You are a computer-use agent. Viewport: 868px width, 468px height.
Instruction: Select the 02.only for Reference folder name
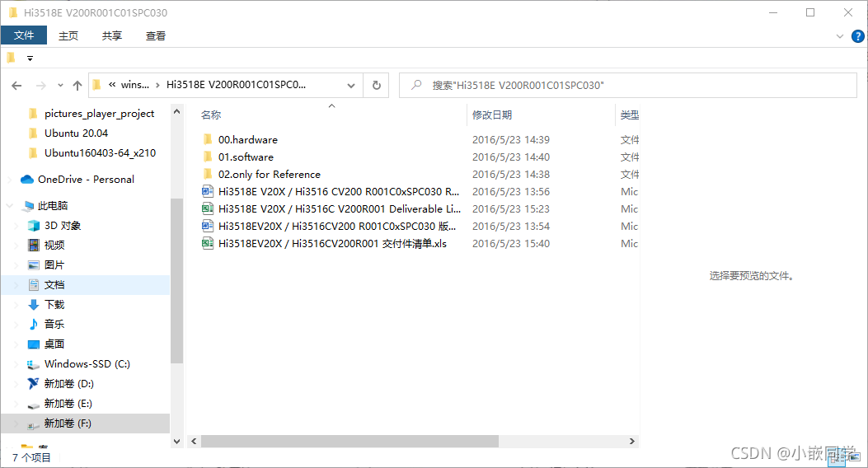pos(269,174)
